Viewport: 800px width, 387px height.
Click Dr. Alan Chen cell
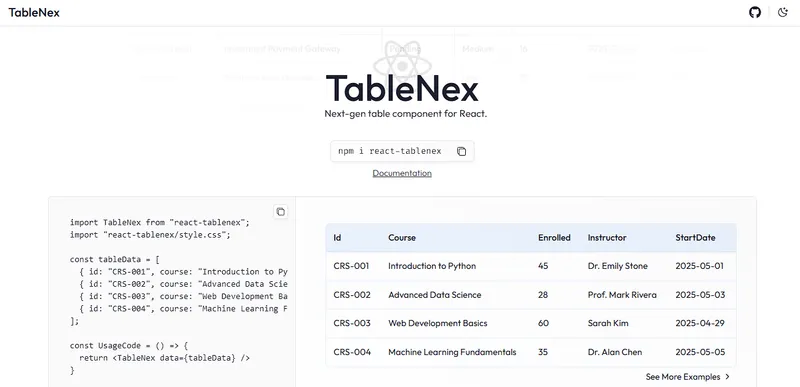click(615, 352)
